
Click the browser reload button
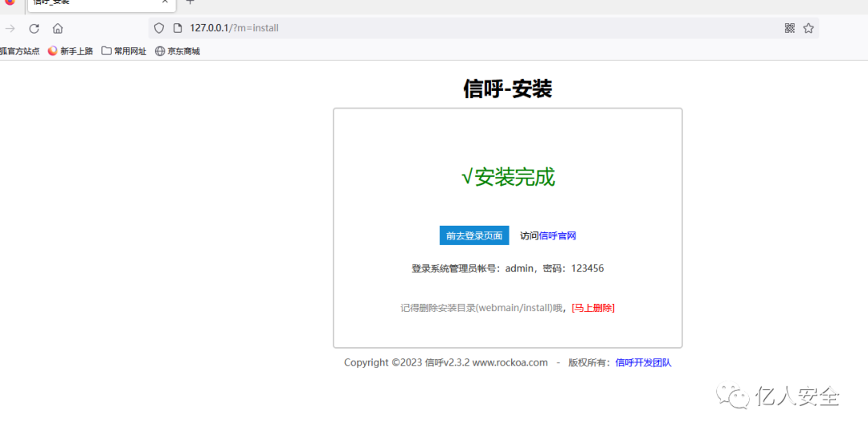click(x=35, y=29)
